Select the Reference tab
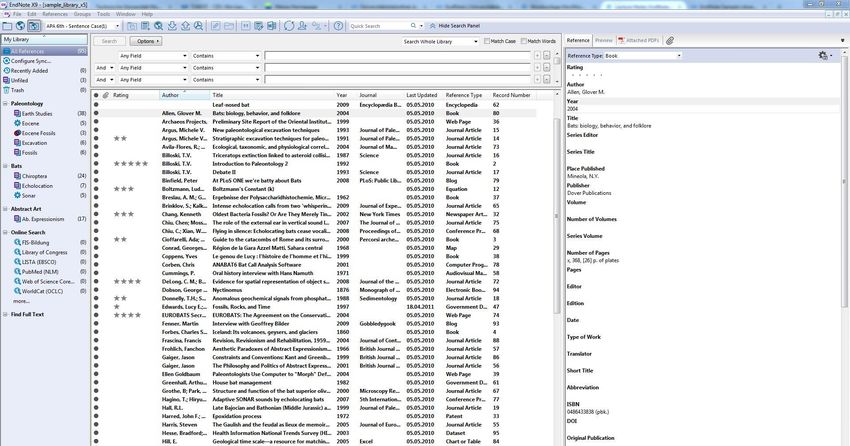Screen dimensions: 850x446 [578, 41]
